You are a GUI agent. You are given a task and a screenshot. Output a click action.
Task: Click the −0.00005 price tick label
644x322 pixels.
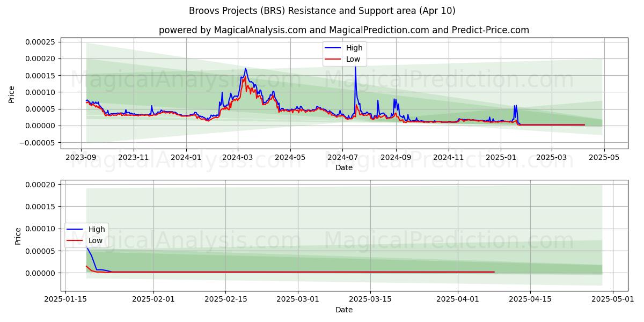[x=38, y=143]
